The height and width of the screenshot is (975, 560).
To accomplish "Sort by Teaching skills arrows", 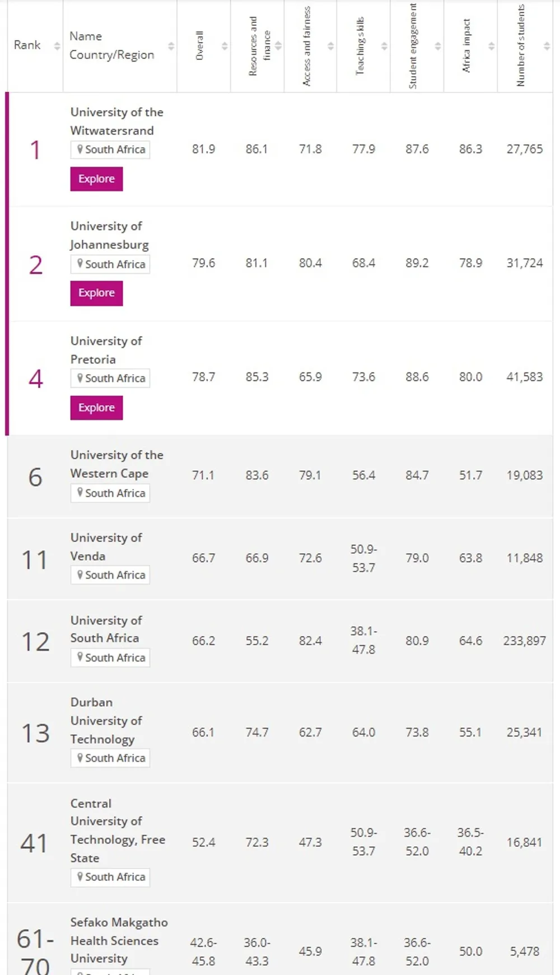I will click(384, 46).
